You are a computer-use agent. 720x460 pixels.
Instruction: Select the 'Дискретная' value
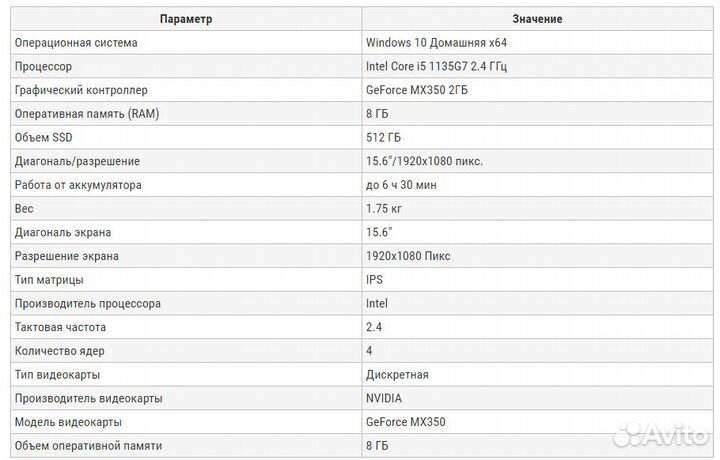(397, 375)
